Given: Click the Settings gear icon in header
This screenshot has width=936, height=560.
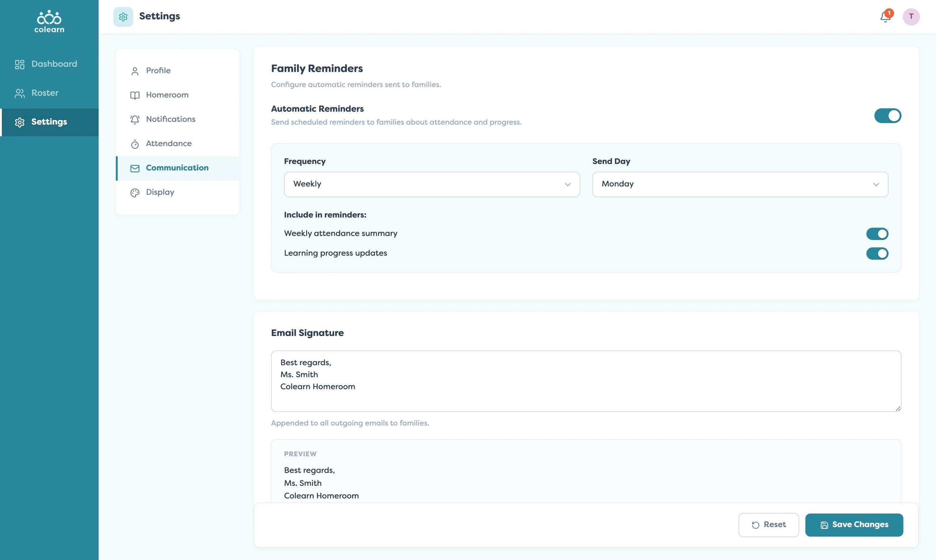Looking at the screenshot, I should pos(123,16).
